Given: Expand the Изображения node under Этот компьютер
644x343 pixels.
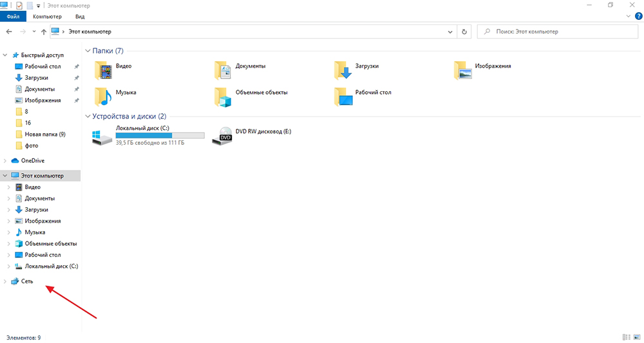Looking at the screenshot, I should [9, 221].
